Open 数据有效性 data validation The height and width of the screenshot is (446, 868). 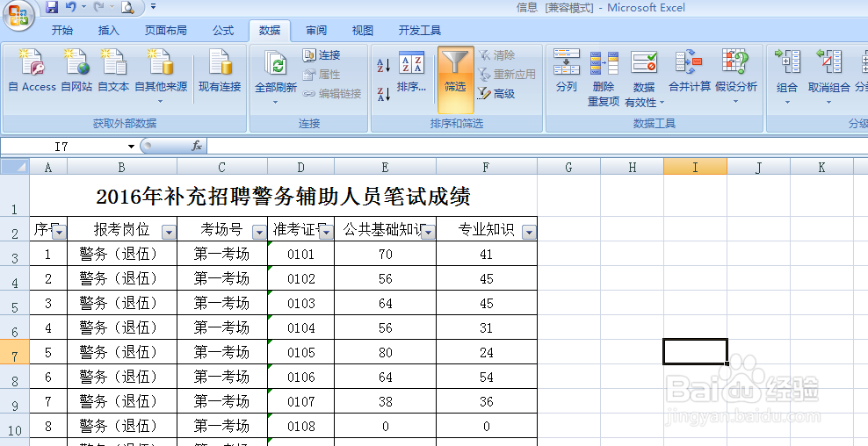click(x=644, y=77)
